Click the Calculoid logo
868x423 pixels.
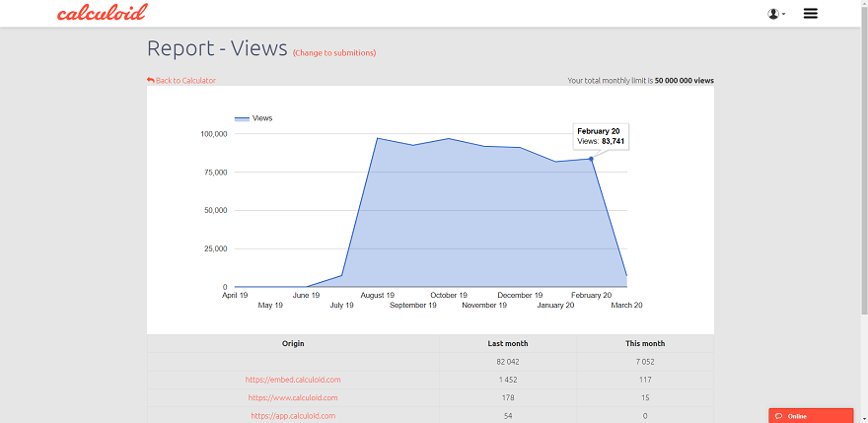(102, 13)
